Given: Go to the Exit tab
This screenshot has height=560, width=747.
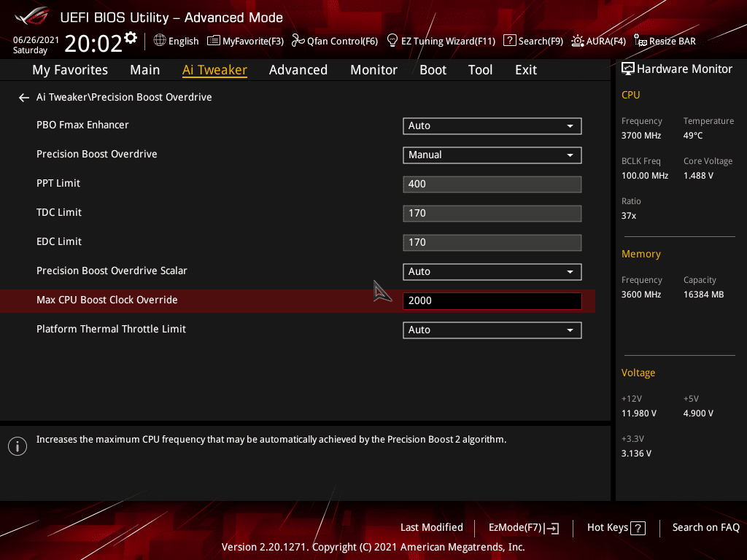Looking at the screenshot, I should click(526, 70).
